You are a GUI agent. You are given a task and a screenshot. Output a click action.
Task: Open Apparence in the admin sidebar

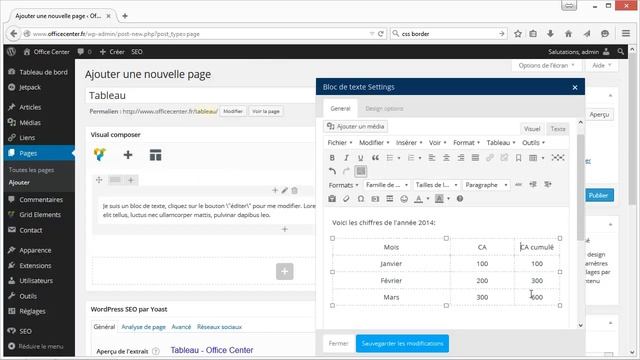coord(35,250)
